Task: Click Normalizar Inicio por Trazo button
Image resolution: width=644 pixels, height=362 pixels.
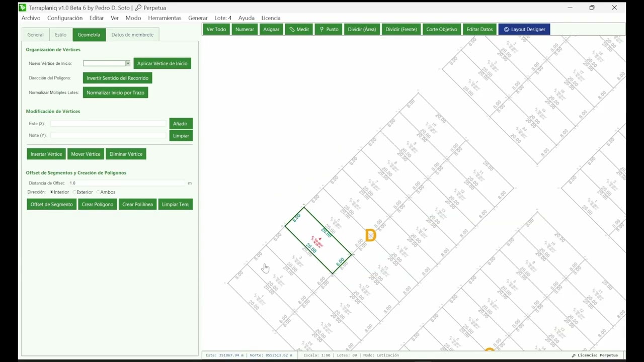Action: pos(115,93)
